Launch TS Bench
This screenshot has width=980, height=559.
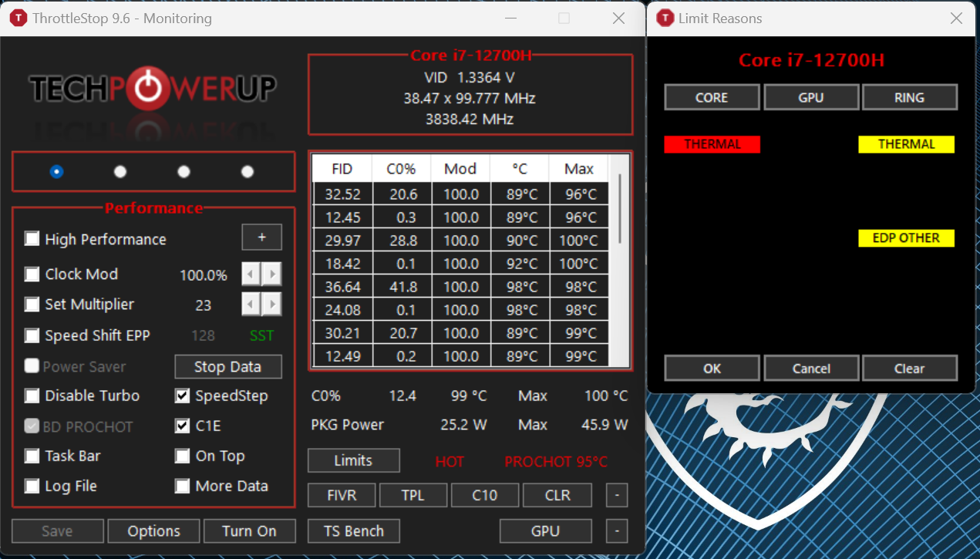[353, 531]
